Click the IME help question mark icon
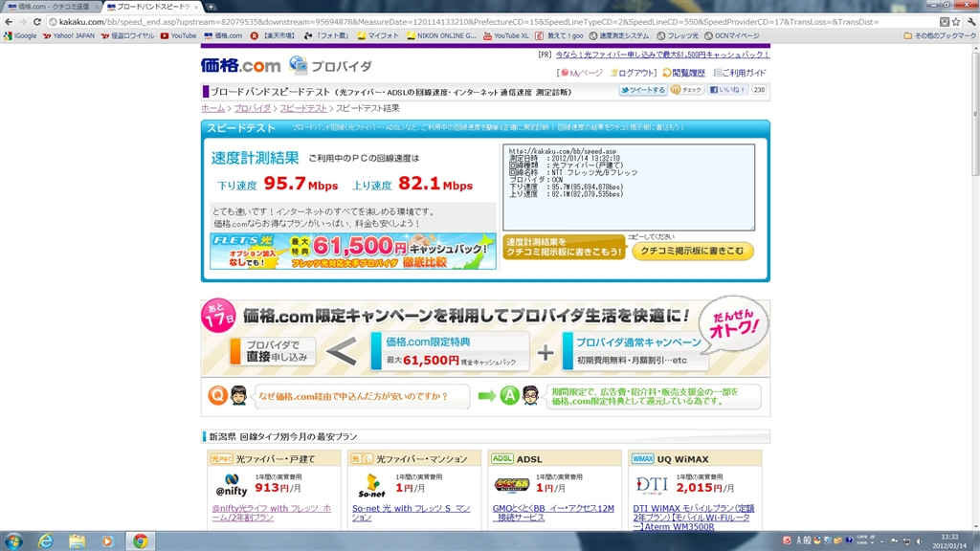 [x=849, y=540]
